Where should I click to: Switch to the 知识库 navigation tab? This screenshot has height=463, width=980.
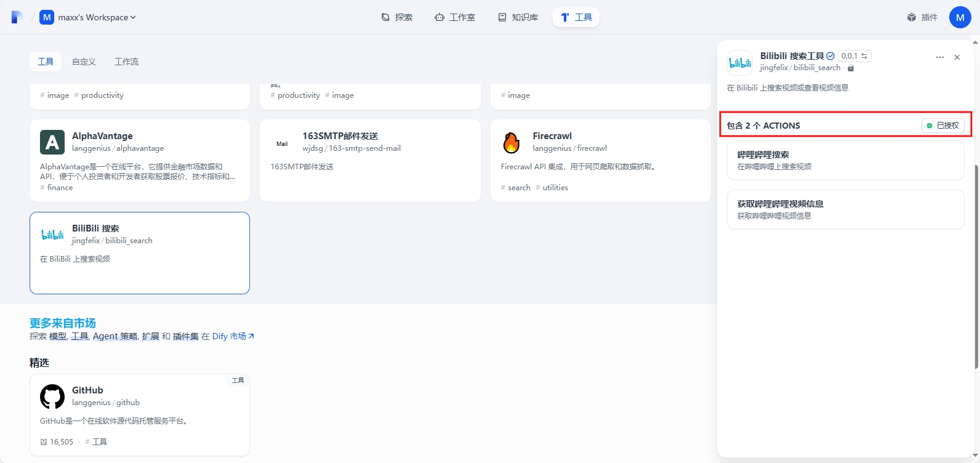tap(518, 17)
